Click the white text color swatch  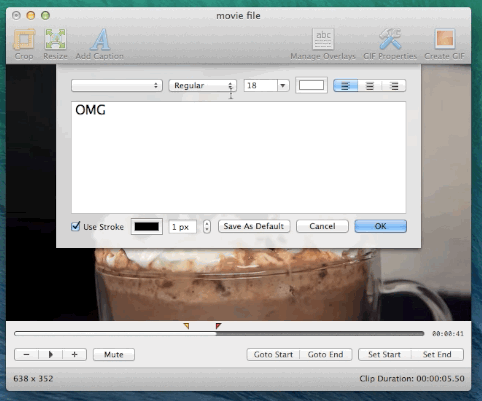(311, 85)
